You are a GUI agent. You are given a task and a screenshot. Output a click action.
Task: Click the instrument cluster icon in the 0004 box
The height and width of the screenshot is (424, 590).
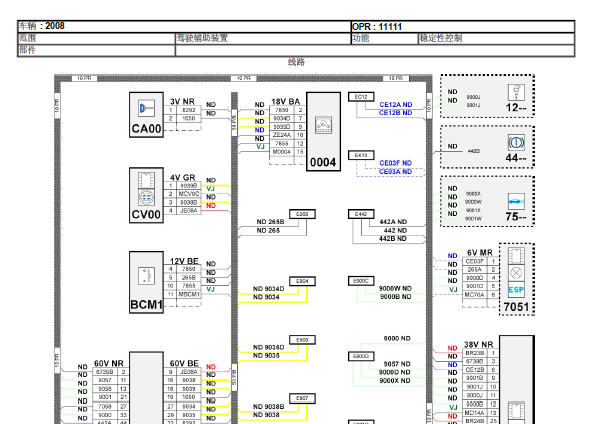point(323,125)
